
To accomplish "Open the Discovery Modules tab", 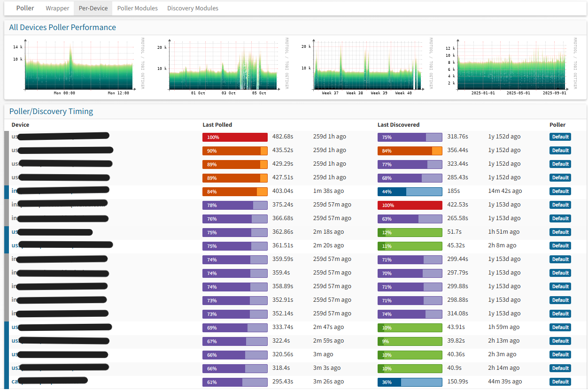I will pyautogui.click(x=193, y=8).
